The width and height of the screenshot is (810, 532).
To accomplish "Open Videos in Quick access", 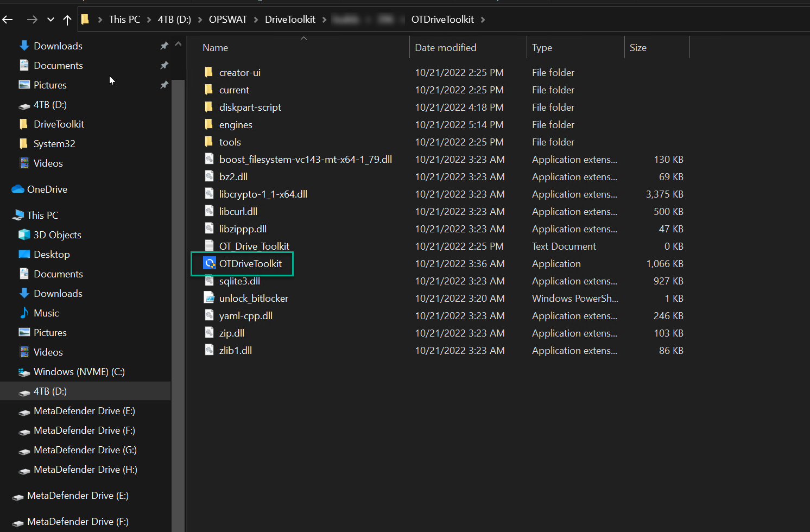I will point(48,163).
